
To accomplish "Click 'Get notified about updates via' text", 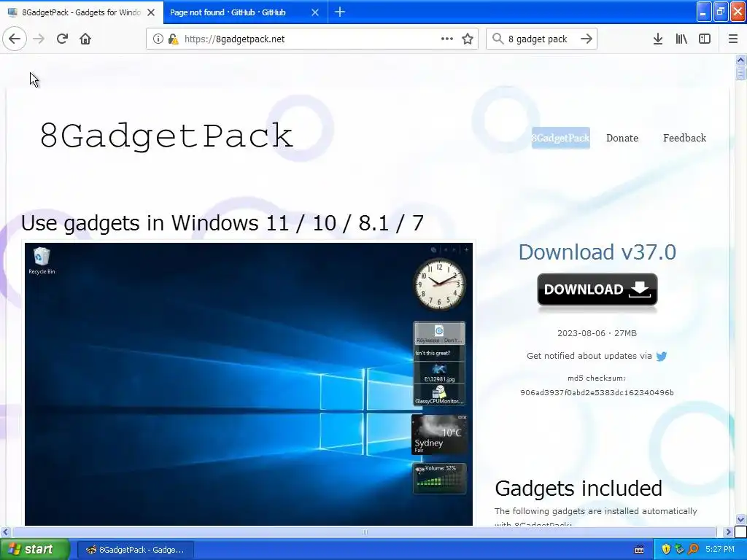I will click(x=589, y=356).
